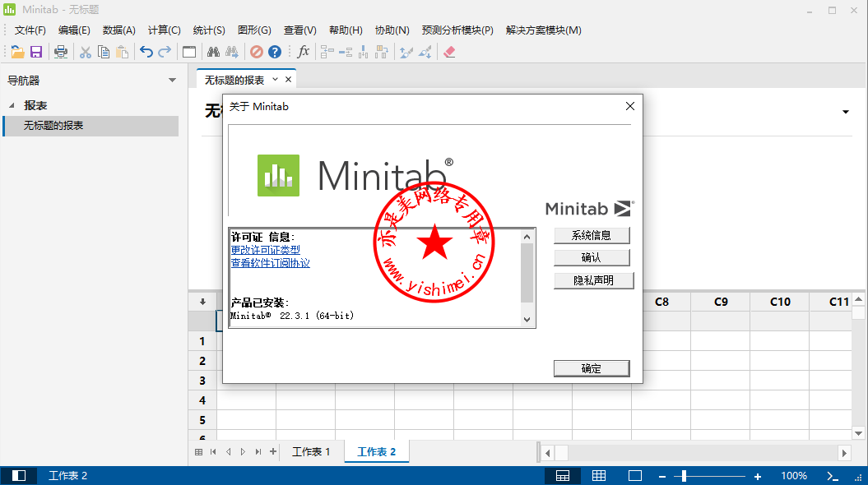Collapse the 报表 tree group
Viewport: 868px width, 485px height.
click(x=12, y=105)
